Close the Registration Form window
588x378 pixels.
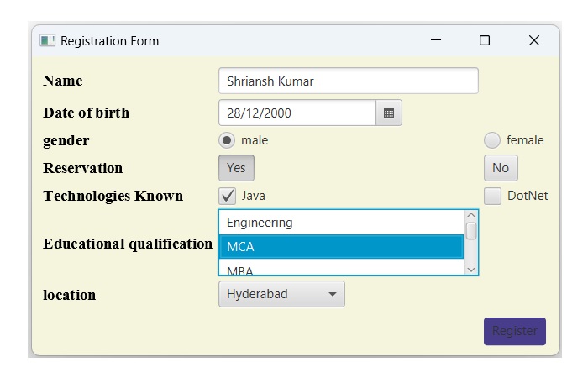[533, 40]
